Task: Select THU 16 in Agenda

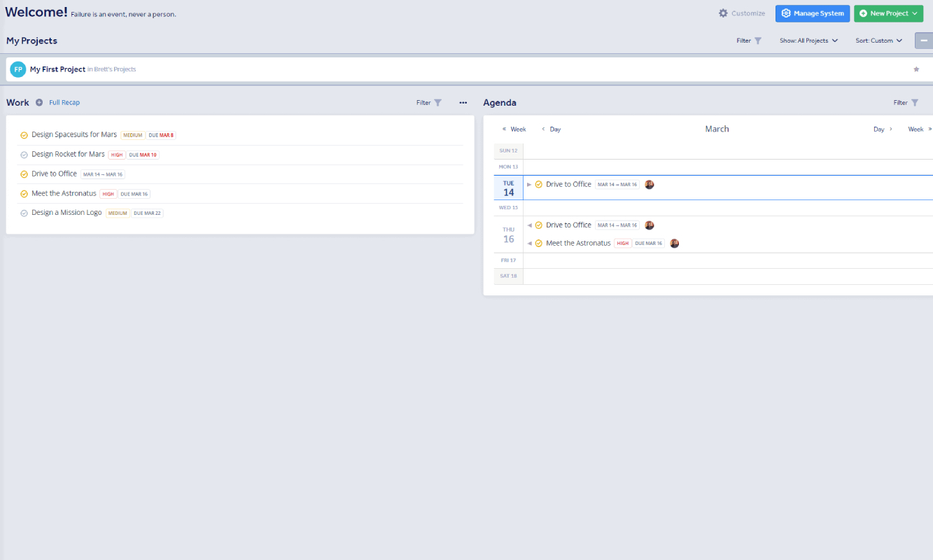Action: tap(508, 234)
